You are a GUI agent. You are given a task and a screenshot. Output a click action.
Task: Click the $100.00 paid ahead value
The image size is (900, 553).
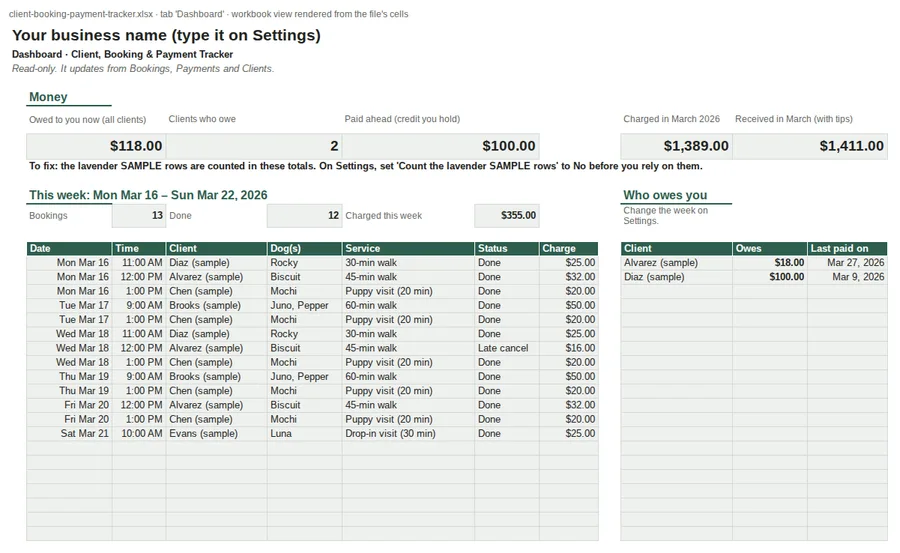[x=440, y=146]
